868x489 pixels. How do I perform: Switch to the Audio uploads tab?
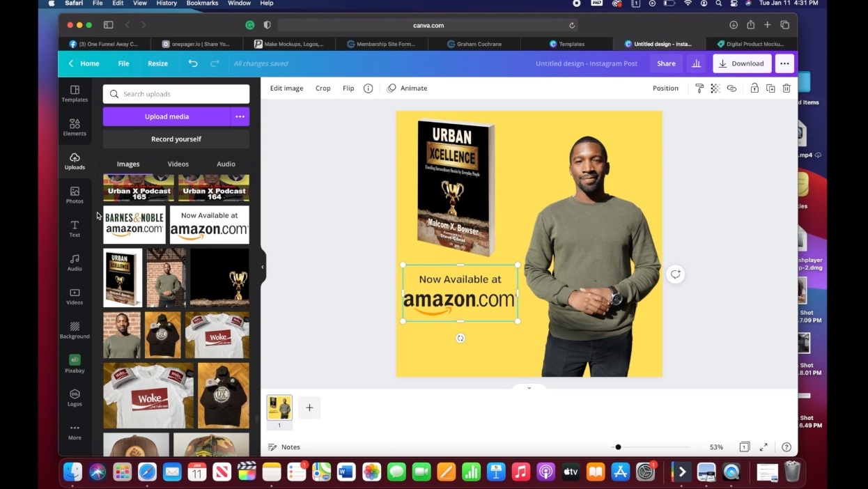click(226, 164)
